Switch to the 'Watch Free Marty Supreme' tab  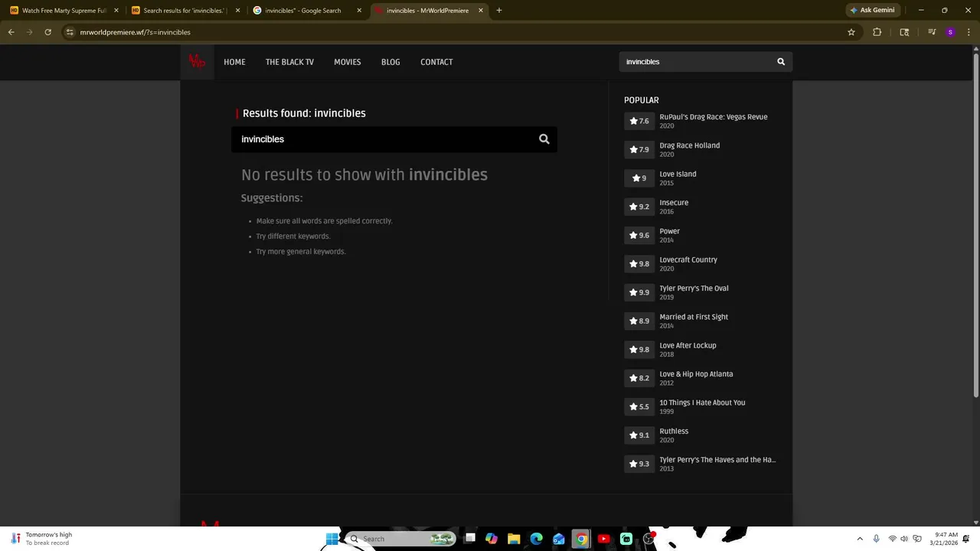64,11
